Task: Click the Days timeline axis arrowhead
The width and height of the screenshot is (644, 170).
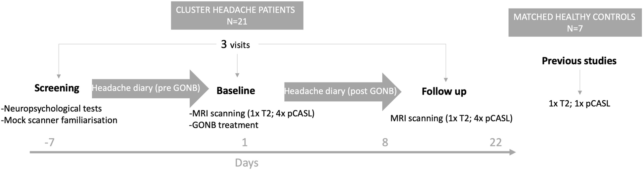Action: coord(512,152)
